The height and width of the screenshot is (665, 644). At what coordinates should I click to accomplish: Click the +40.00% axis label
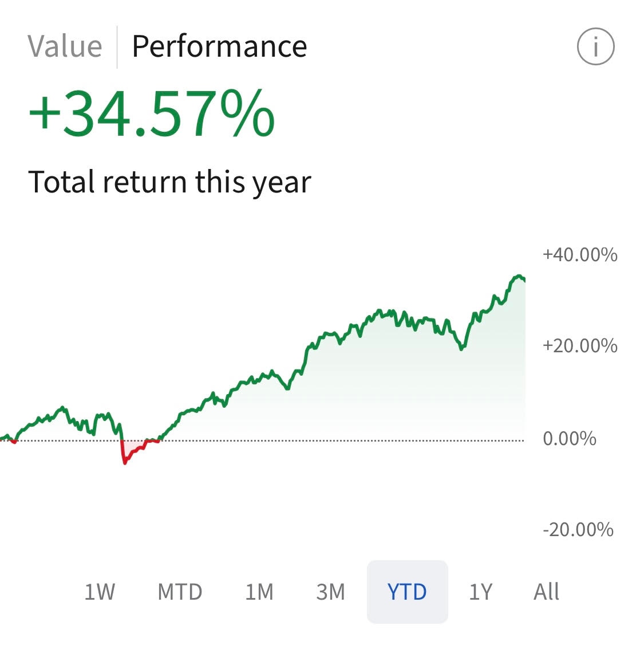pos(580,254)
